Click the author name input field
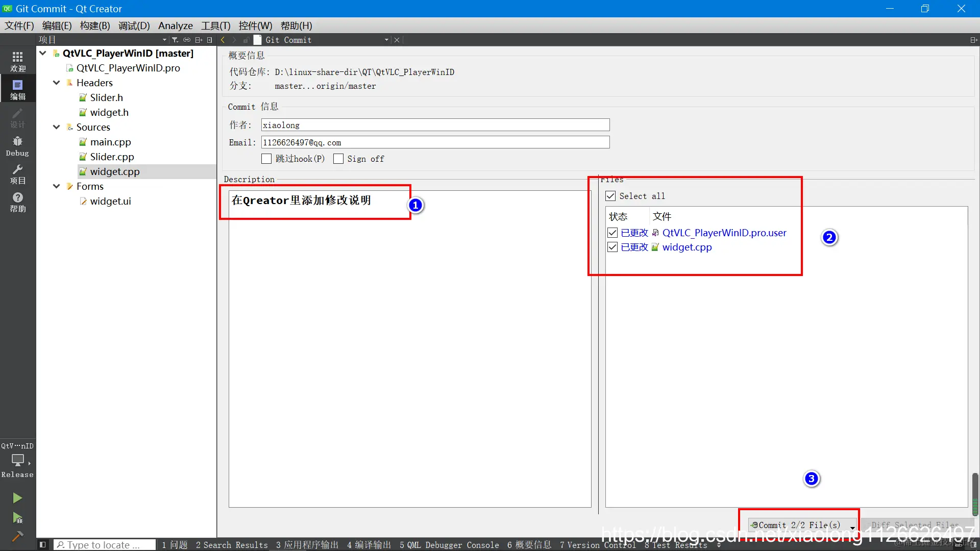The width and height of the screenshot is (980, 551). (x=435, y=125)
